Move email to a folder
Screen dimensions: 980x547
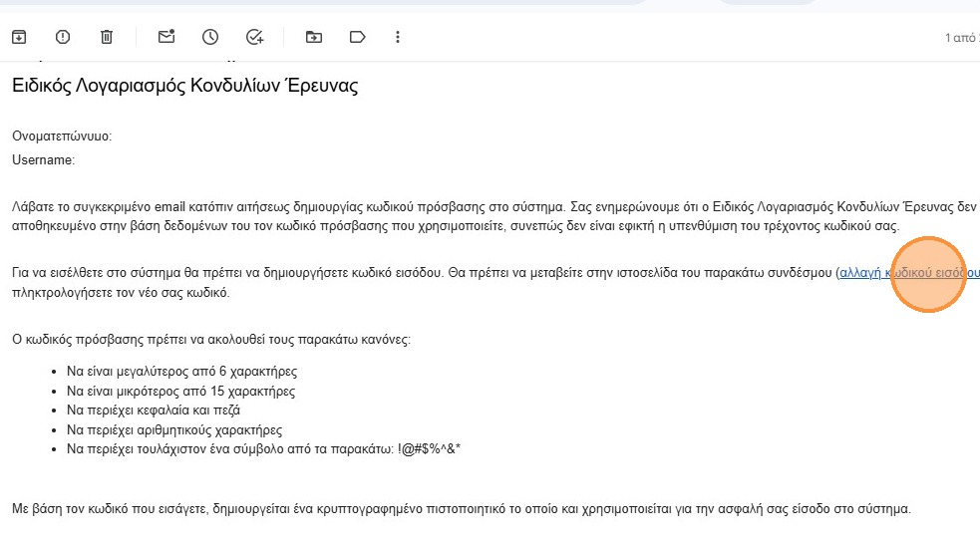click(x=314, y=37)
